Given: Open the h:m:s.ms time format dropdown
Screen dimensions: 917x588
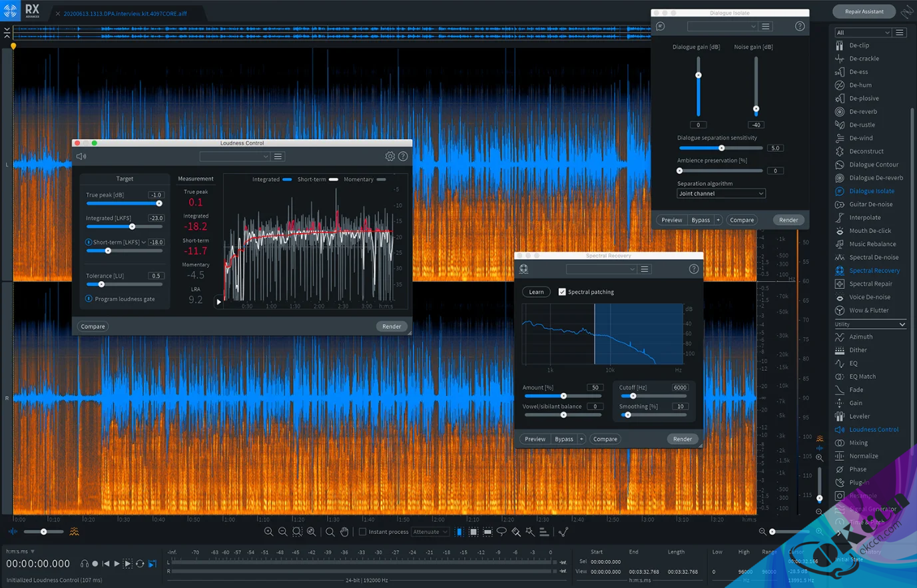Looking at the screenshot, I should pos(20,552).
